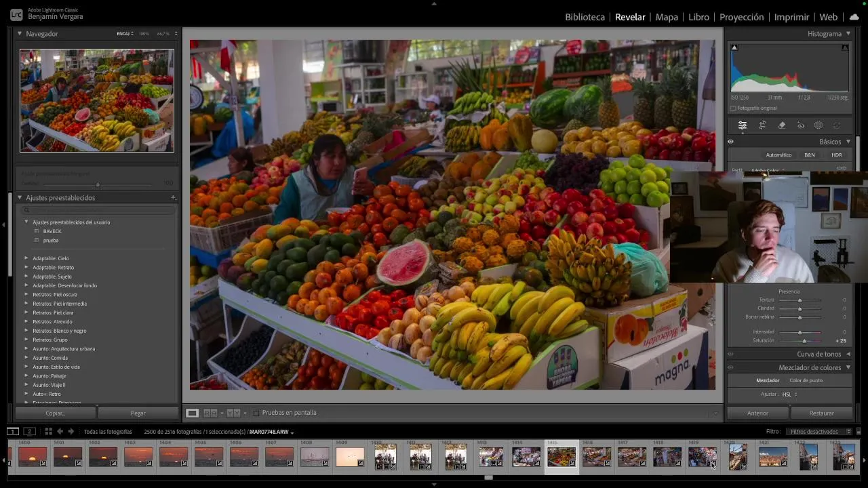Go forward with the right arrow in filmstrip bar
Image resolution: width=868 pixels, height=488 pixels.
[x=71, y=431]
